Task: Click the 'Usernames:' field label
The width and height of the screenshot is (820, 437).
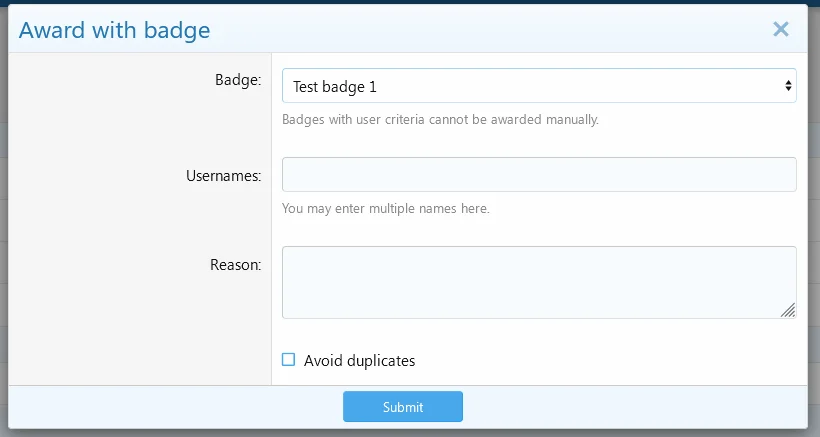Action: point(223,175)
